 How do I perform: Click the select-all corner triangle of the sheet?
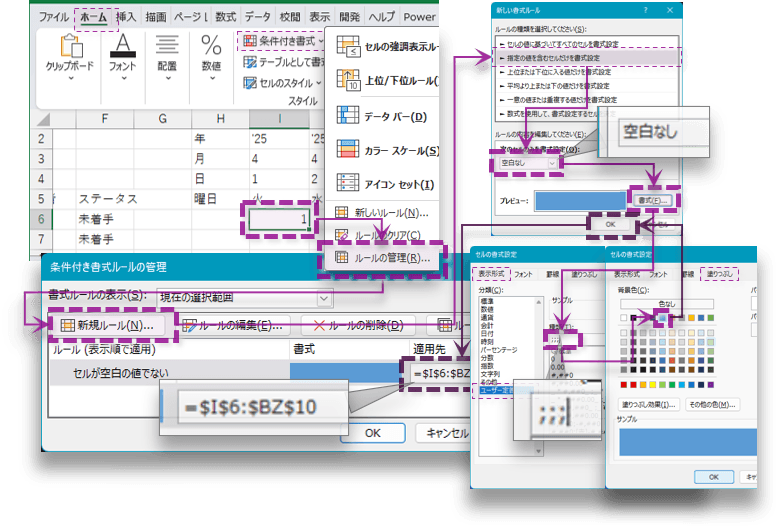(x=43, y=119)
